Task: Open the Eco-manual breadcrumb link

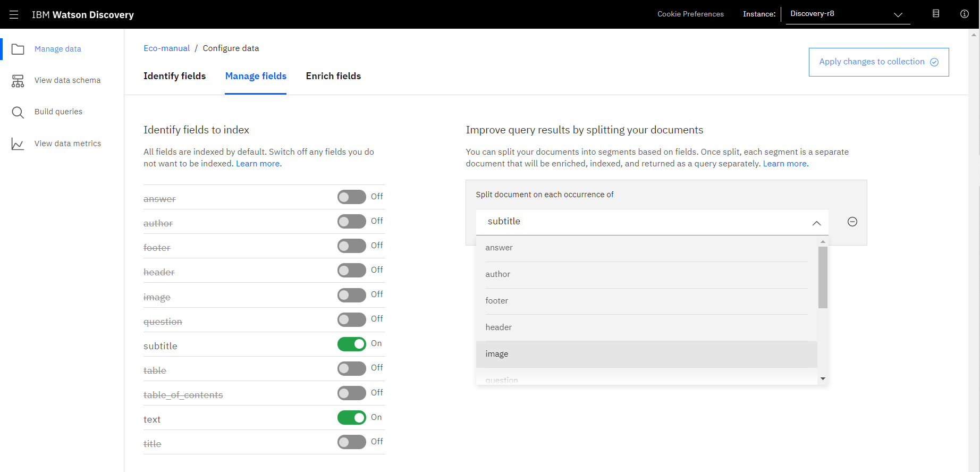Action: click(x=166, y=48)
